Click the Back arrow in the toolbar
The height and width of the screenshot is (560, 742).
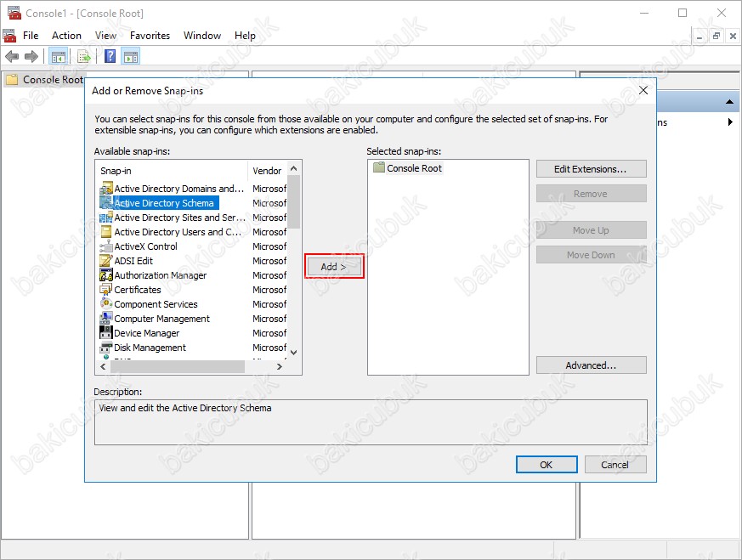[x=12, y=57]
